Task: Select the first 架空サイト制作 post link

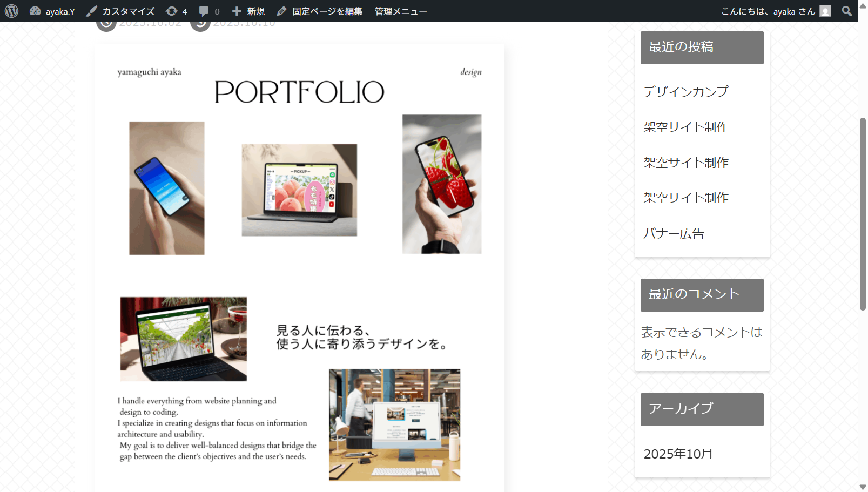Action: coord(685,127)
